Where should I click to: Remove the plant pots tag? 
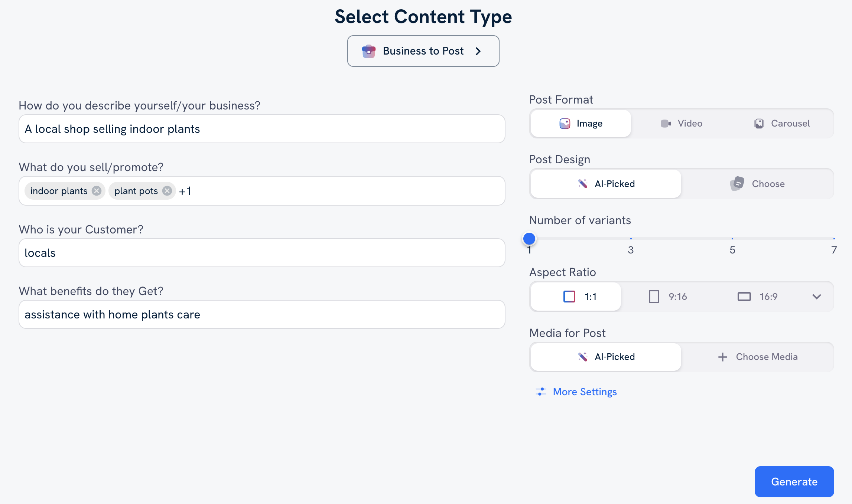coord(167,190)
